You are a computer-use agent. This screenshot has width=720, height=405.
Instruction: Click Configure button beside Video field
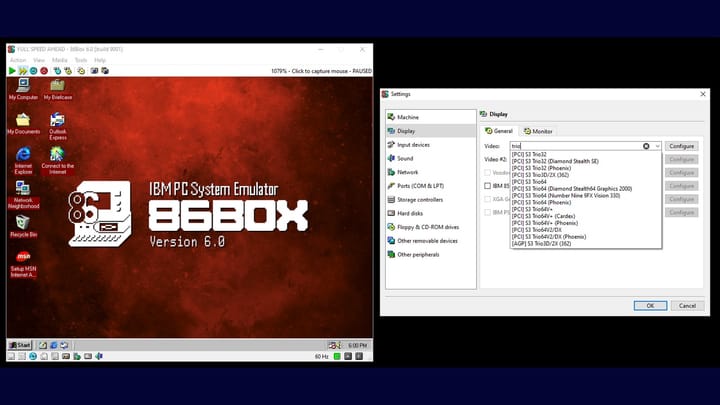pyautogui.click(x=681, y=146)
